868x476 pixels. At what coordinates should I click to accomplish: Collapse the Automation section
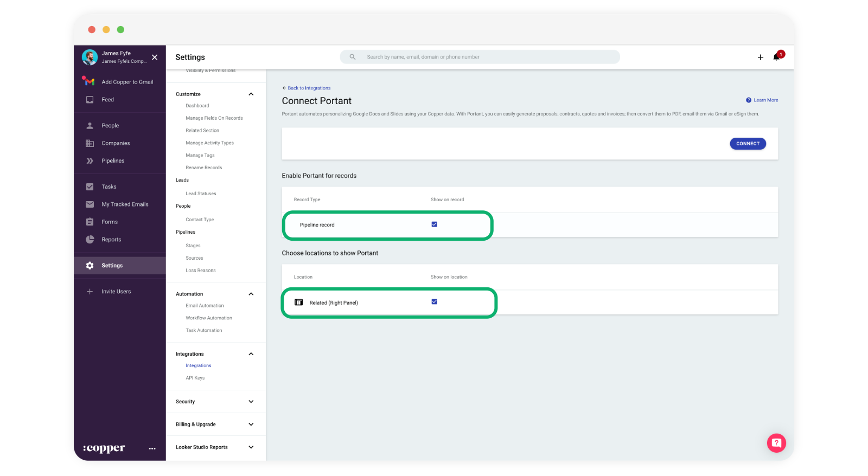[x=251, y=294]
